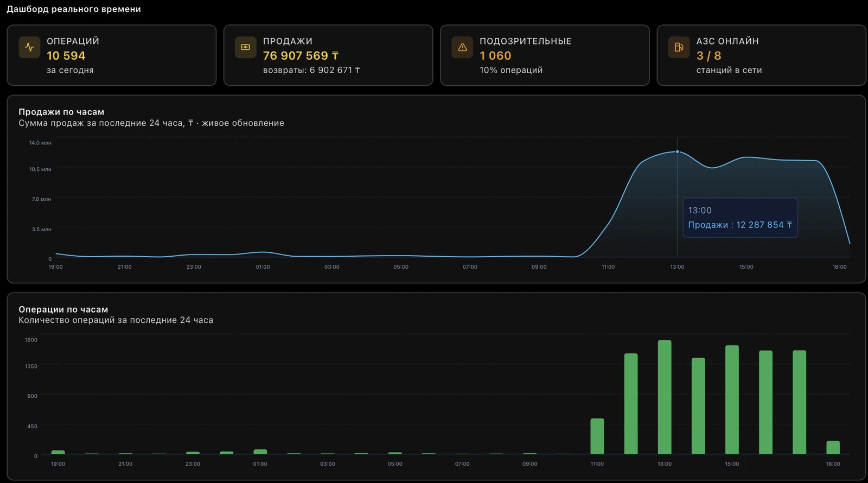Click the 14.0 млн axis label in sales chart

pos(40,143)
